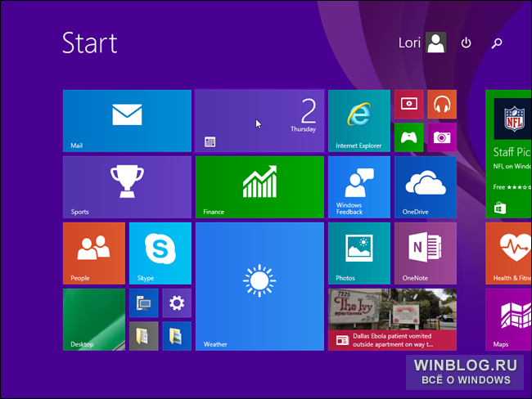
Task: Open the Windows Feedback tile
Action: tap(359, 187)
